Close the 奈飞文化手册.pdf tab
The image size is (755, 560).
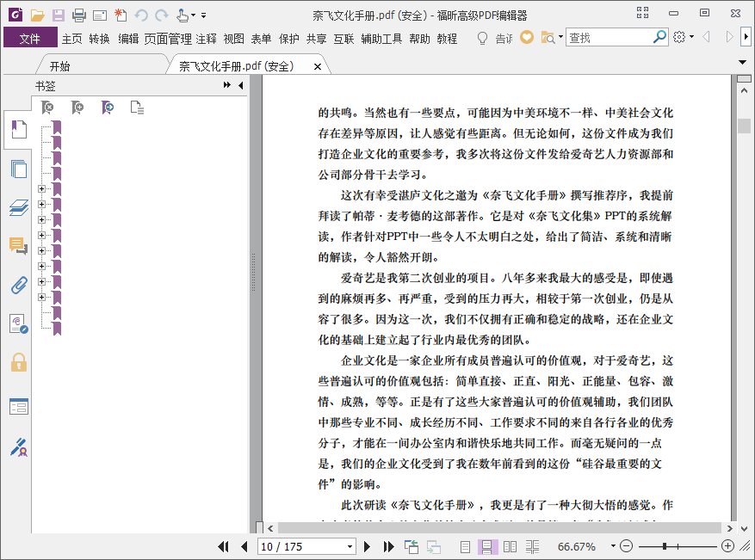(318, 67)
